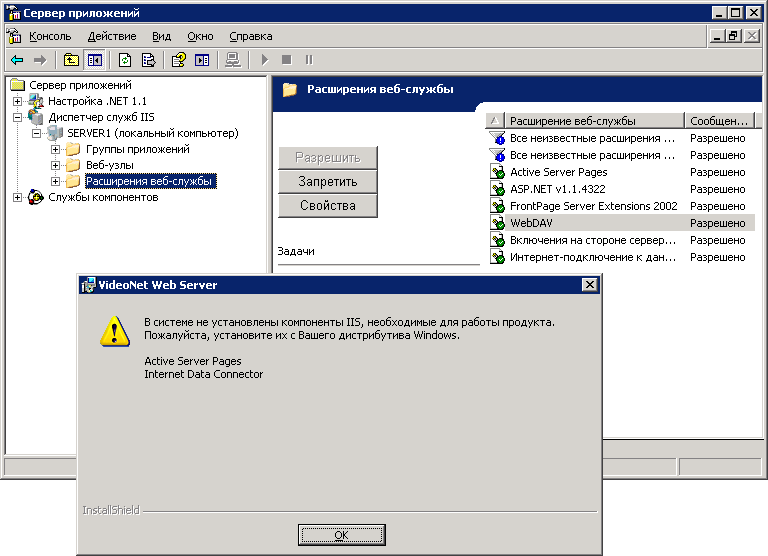Screen dimensions: 768x556
Task: Click the Группы приложений folder icon
Action: [x=73, y=149]
